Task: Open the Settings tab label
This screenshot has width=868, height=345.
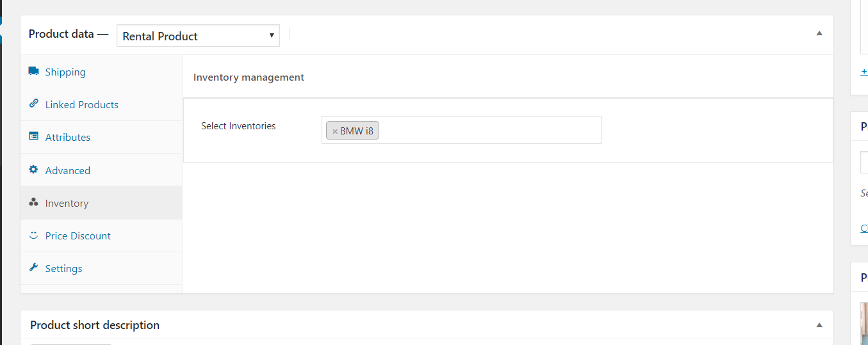Action: point(63,269)
